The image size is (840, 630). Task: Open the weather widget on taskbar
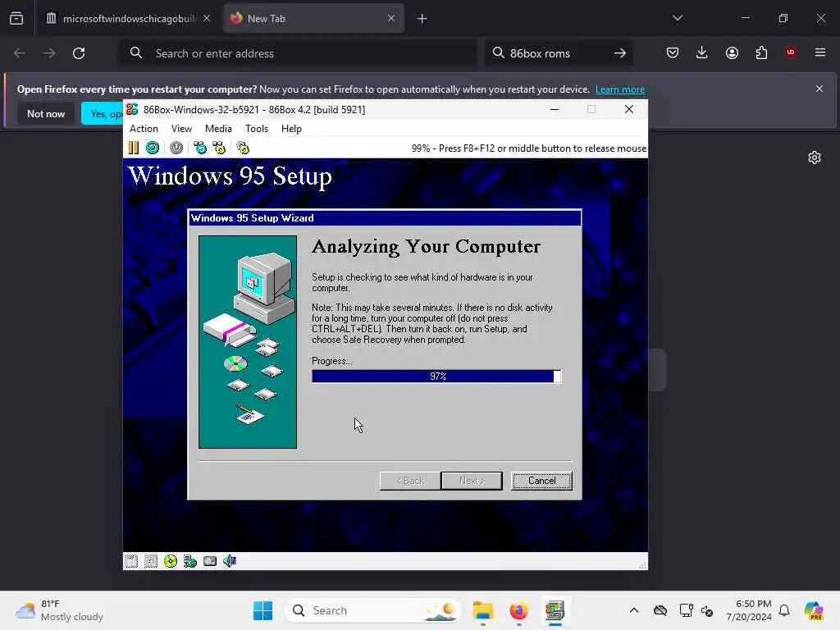(59, 610)
